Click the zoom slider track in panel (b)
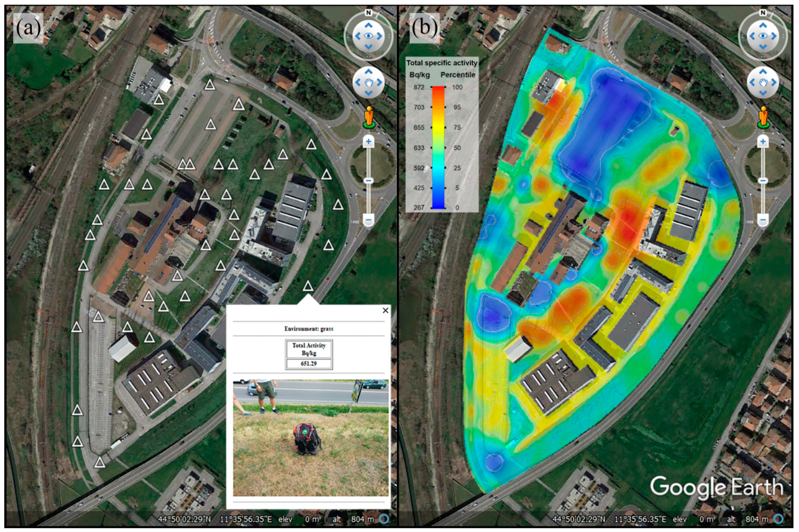 click(x=763, y=161)
